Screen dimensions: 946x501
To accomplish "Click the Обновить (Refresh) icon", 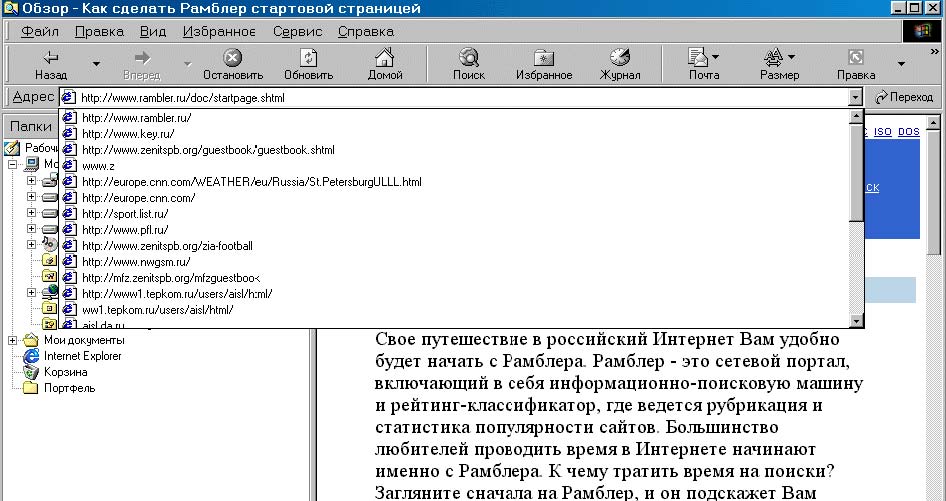I will click(308, 58).
